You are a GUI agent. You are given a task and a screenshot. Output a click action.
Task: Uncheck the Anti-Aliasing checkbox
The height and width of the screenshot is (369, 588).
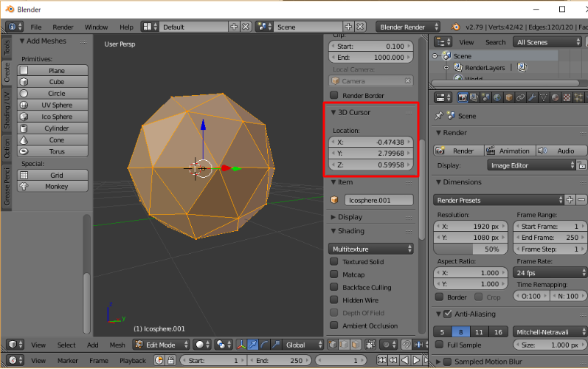447,314
